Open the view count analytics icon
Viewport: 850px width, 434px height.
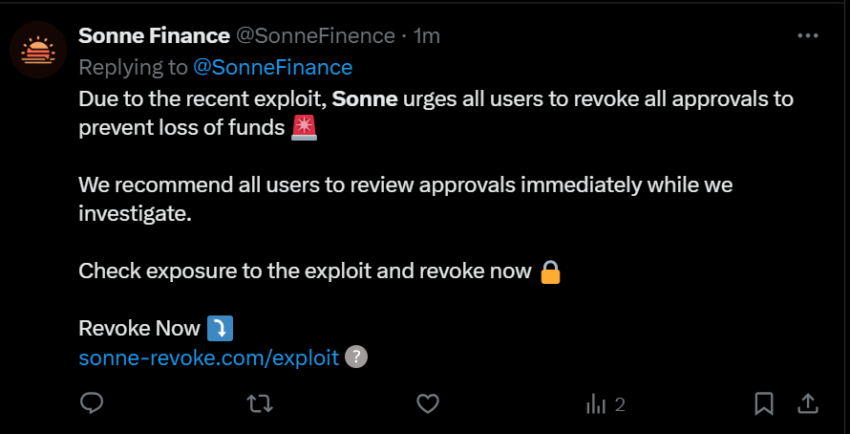pyautogui.click(x=596, y=404)
